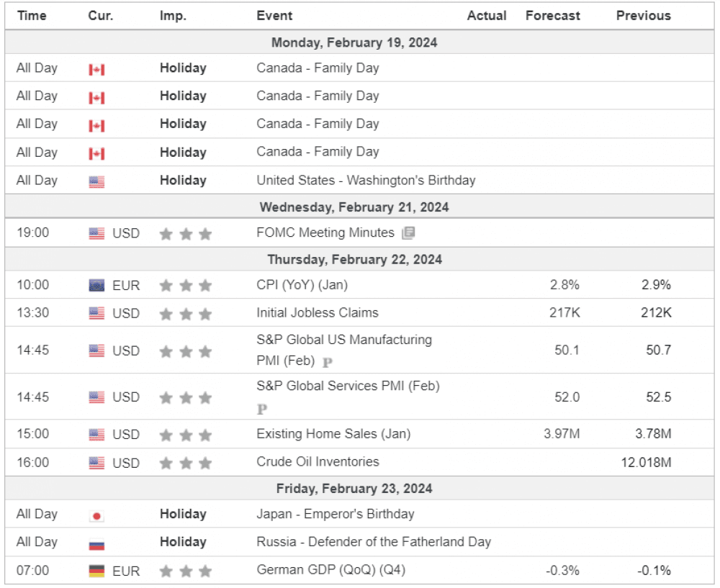Open the German GDP (QoQ) (Q4) event
Screen dimensions: 720x588
pos(331,570)
